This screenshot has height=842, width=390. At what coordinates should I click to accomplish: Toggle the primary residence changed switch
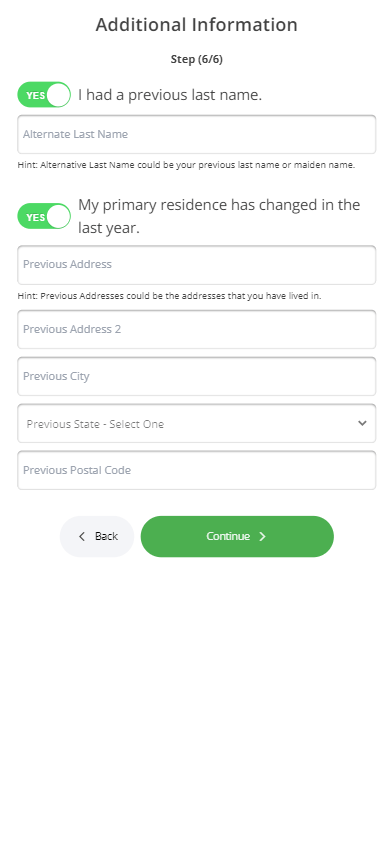(x=44, y=216)
